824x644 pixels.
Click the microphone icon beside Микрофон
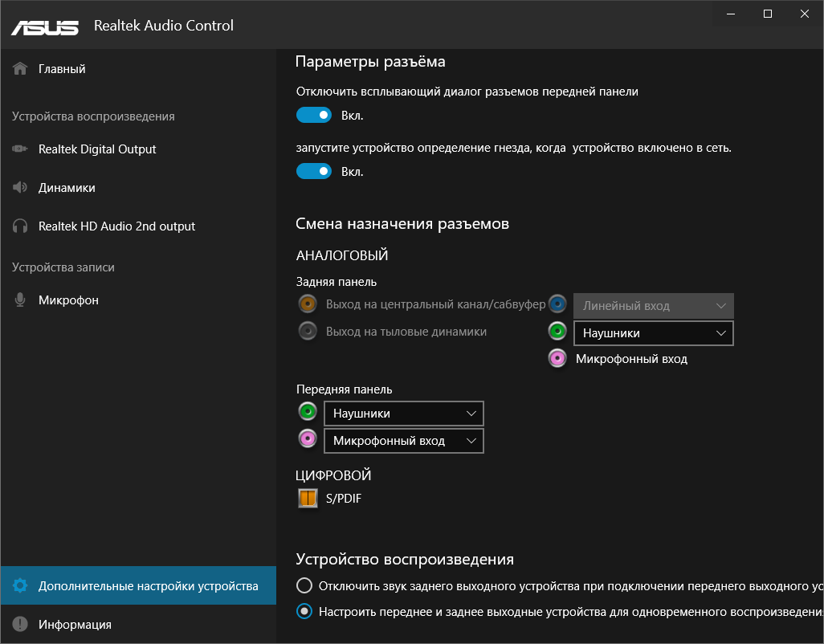tap(20, 300)
